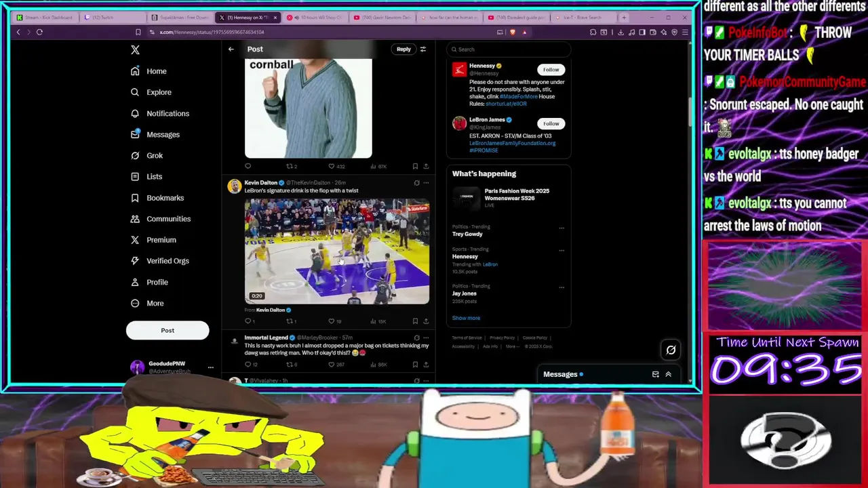The width and height of the screenshot is (868, 488).
Task: Share Immortal Legend's post
Action: (x=426, y=365)
